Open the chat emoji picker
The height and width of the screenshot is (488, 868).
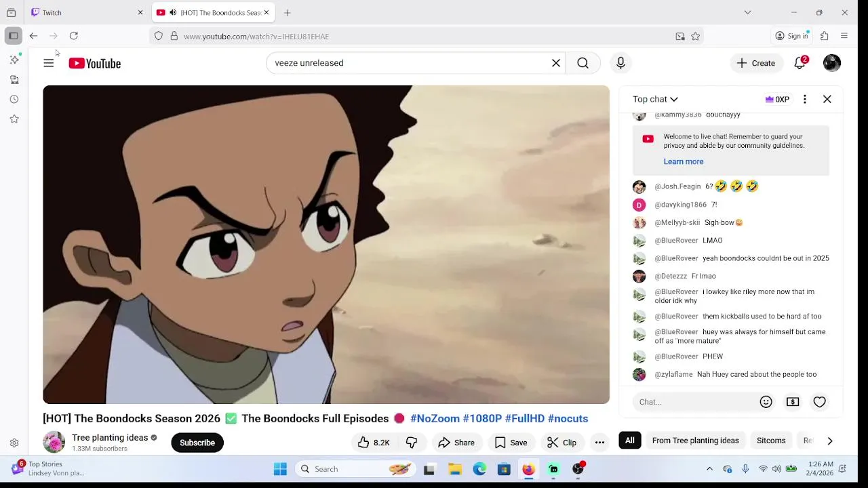766,402
